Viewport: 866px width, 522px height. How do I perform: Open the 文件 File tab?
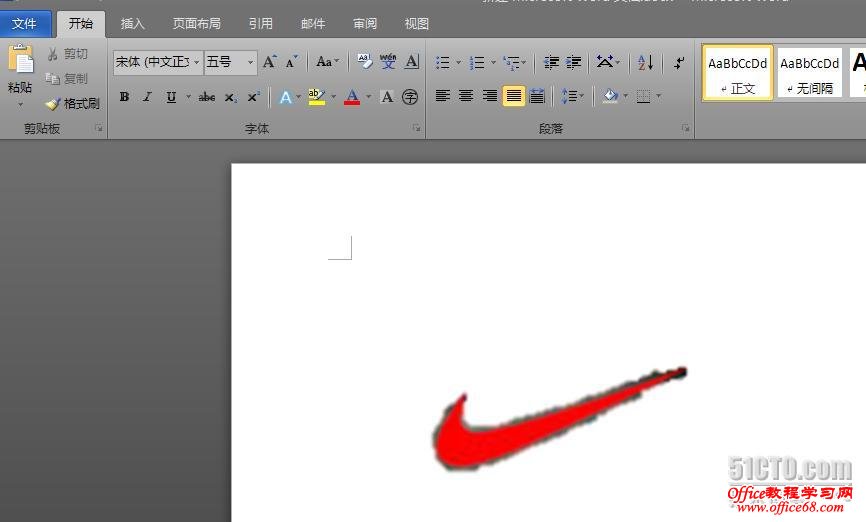coord(25,24)
